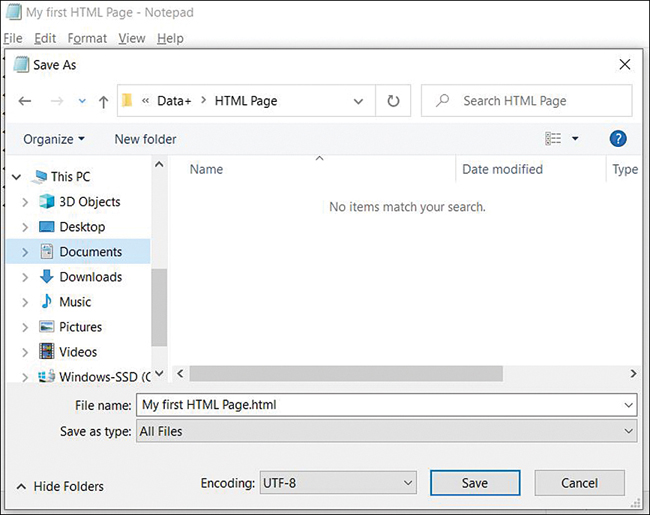Click the 3D Objects cube icon

[46, 202]
